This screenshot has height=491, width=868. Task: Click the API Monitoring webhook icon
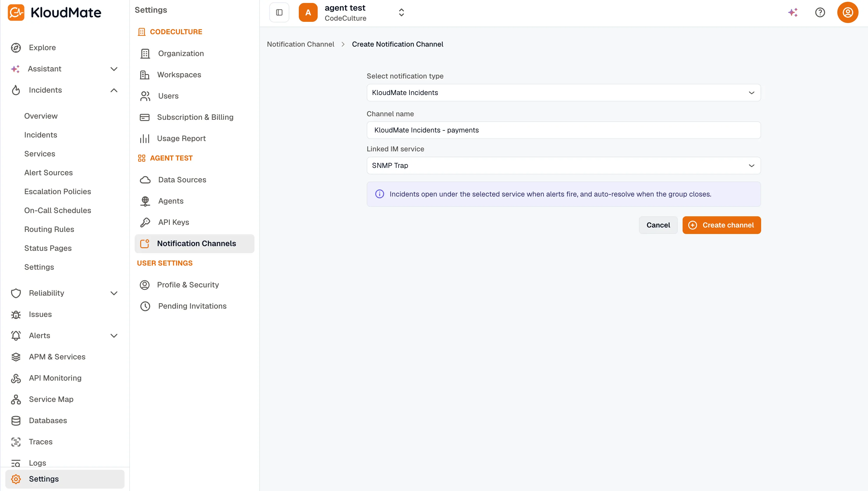coord(16,378)
